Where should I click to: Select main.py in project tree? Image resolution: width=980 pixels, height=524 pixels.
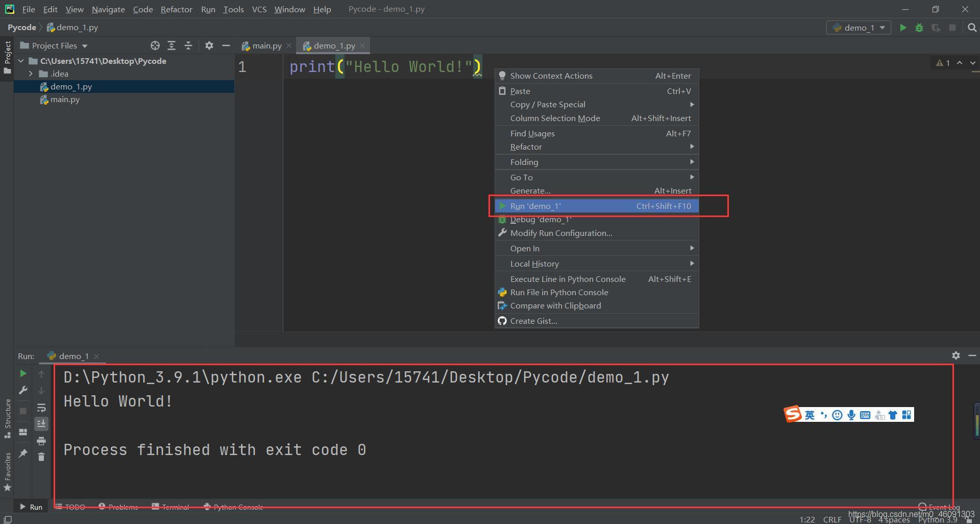coord(65,100)
